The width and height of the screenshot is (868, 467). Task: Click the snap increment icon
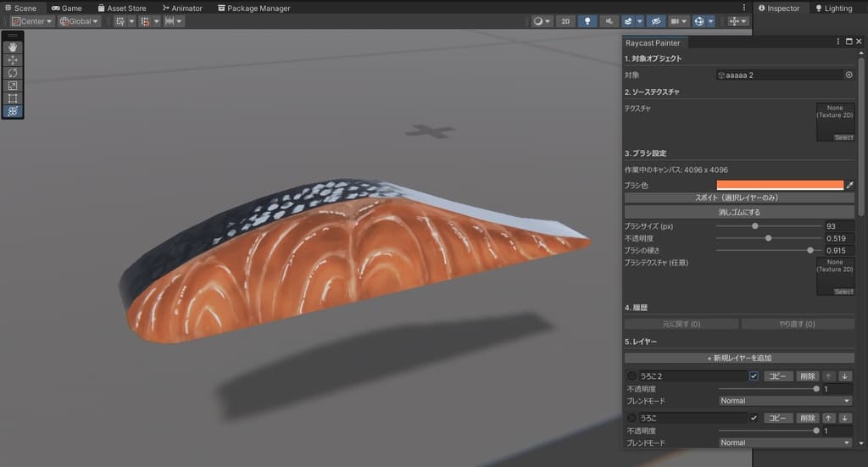[170, 21]
